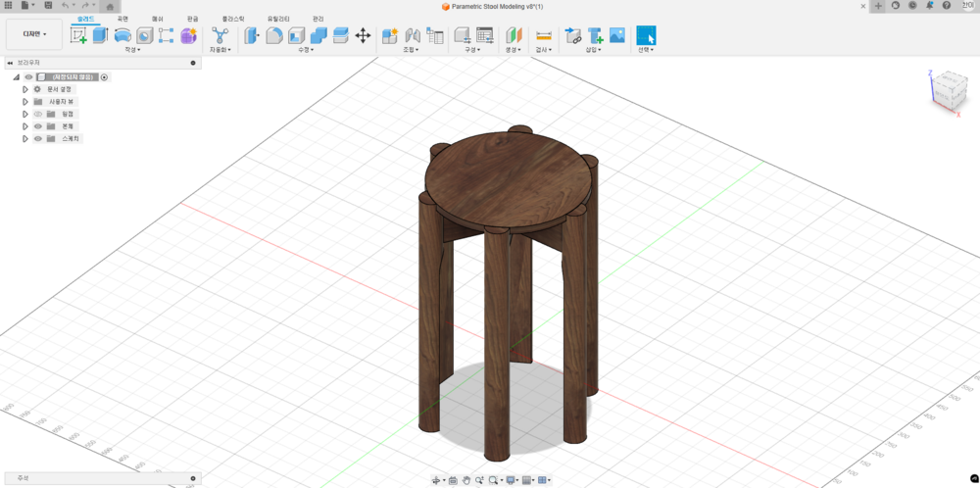Select the Create Form tool
Viewport: 980px width, 488px height.
[188, 35]
